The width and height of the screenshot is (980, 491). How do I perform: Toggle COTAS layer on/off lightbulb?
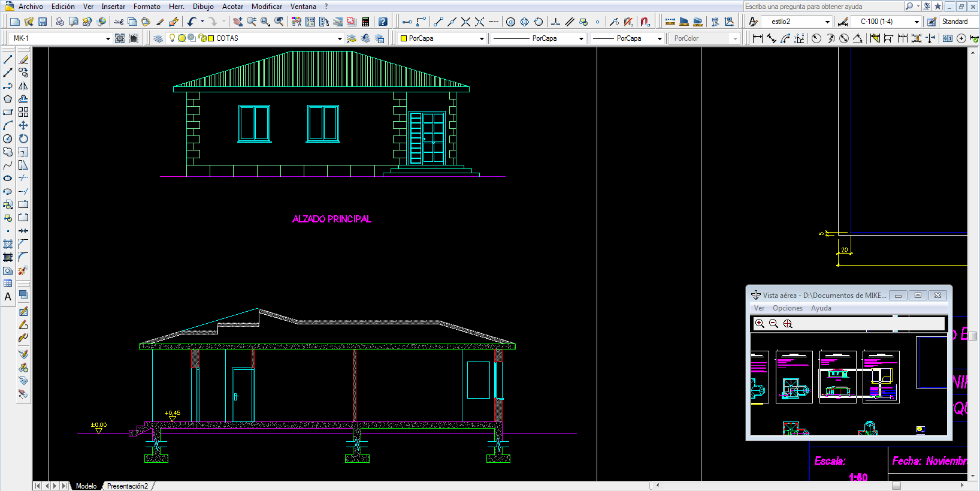pos(173,38)
